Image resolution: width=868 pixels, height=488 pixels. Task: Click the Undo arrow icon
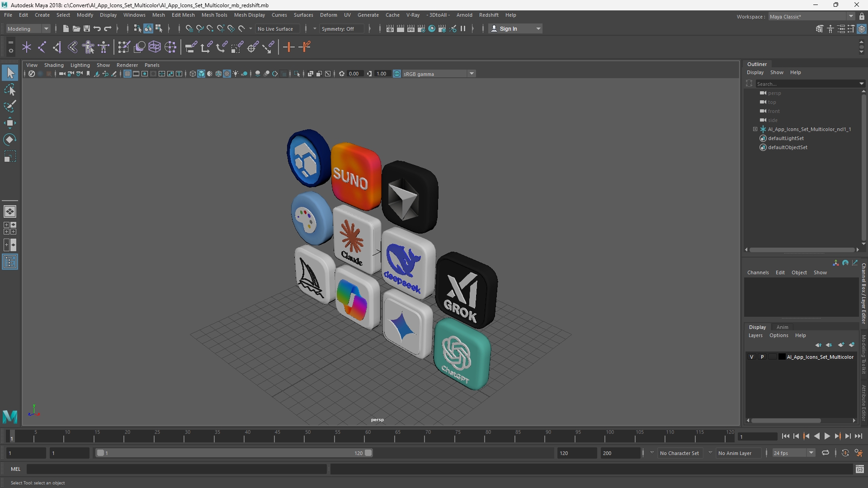click(x=97, y=28)
